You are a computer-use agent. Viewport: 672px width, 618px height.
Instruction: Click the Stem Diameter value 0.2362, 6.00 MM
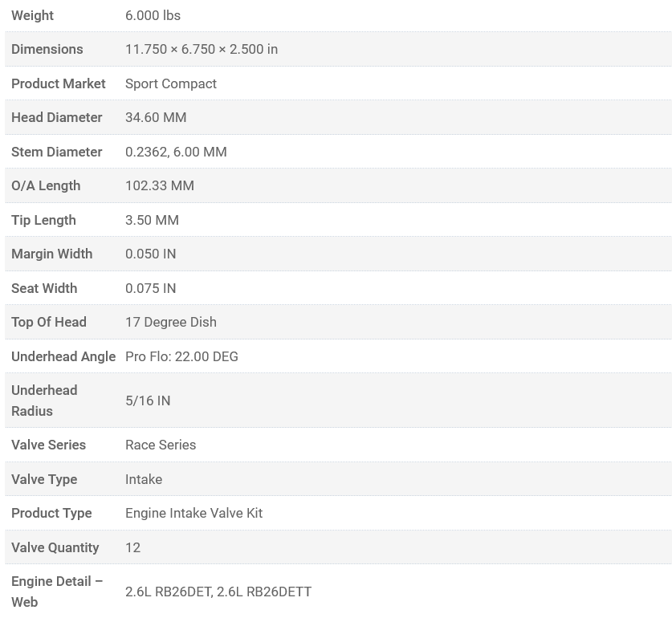click(176, 152)
